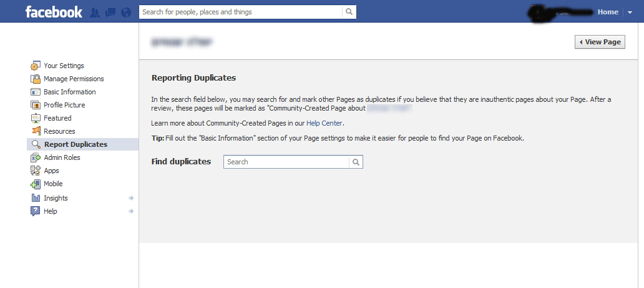Open friend requests icon
This screenshot has height=288, width=644.
pyautogui.click(x=94, y=12)
